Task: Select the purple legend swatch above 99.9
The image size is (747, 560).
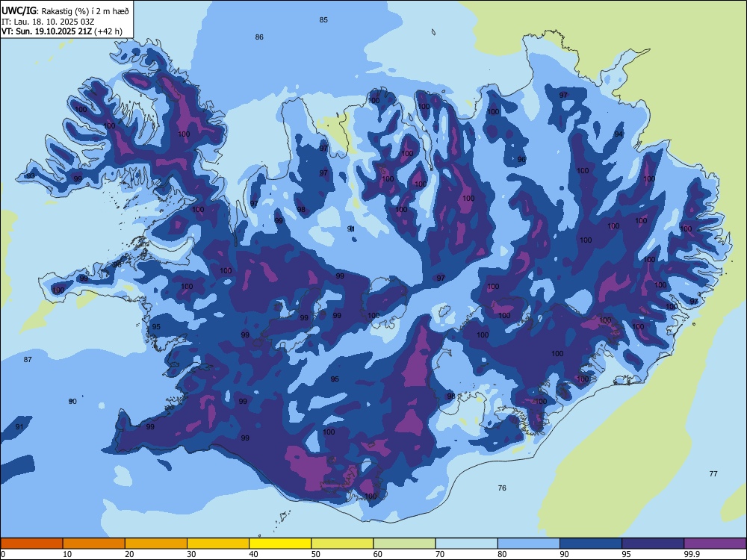Action: (x=715, y=544)
